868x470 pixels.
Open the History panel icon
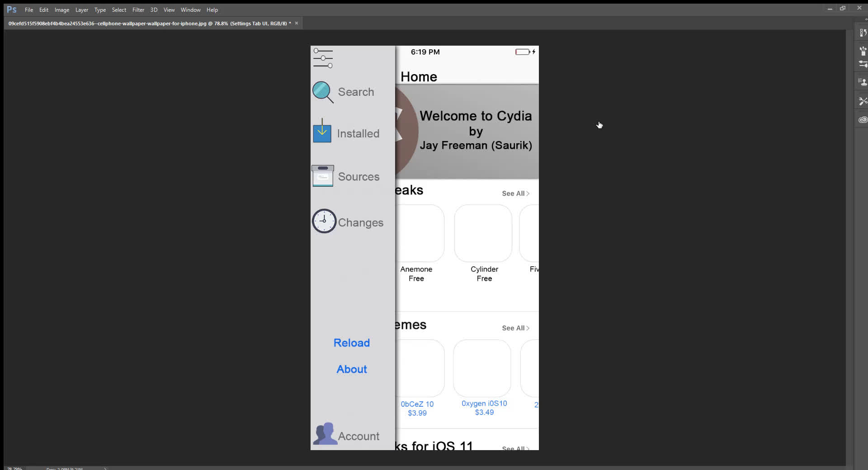(863, 32)
